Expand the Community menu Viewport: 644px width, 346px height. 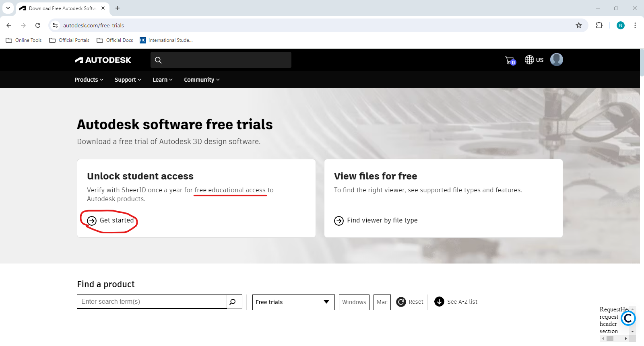click(202, 80)
